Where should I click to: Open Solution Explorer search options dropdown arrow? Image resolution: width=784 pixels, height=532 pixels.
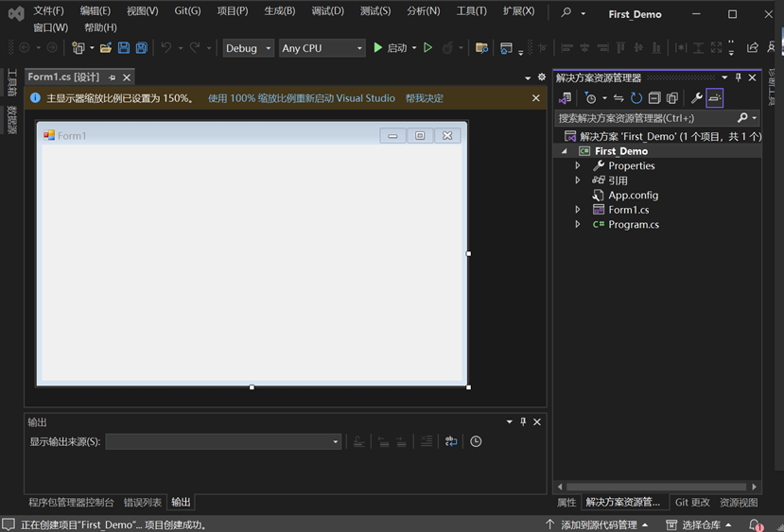tap(755, 118)
